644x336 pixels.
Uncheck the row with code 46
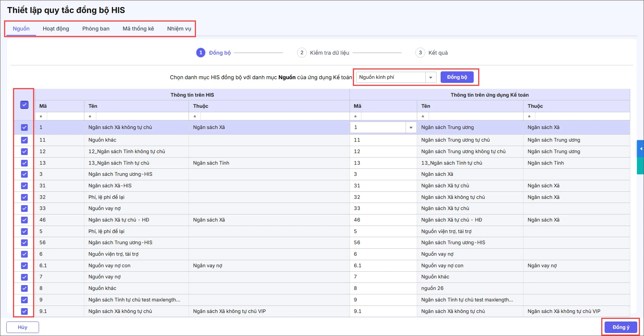24,220
